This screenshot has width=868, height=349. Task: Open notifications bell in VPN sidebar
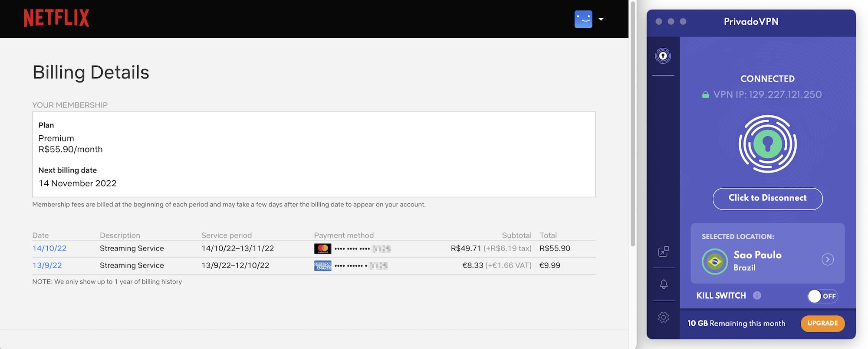[x=663, y=284]
